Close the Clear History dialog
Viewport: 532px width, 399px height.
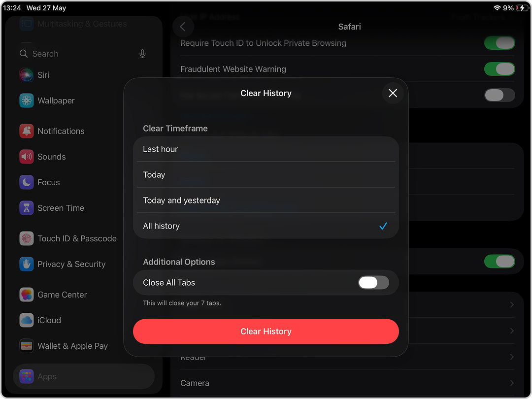pyautogui.click(x=393, y=93)
